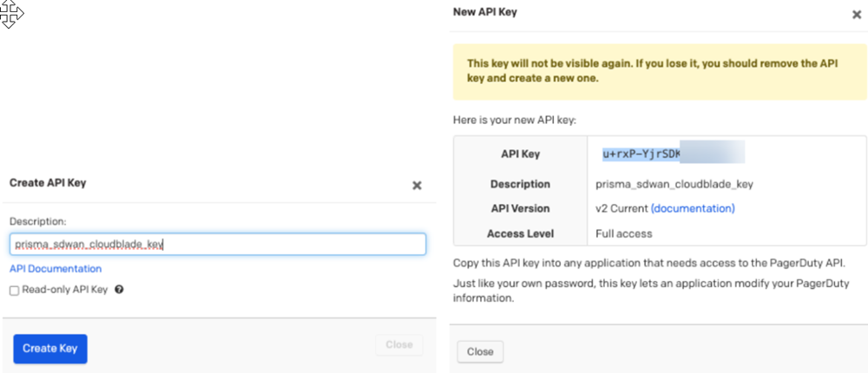Viewport: 868px width, 373px height.
Task: Click the Read-only API Key label text
Action: click(x=65, y=290)
